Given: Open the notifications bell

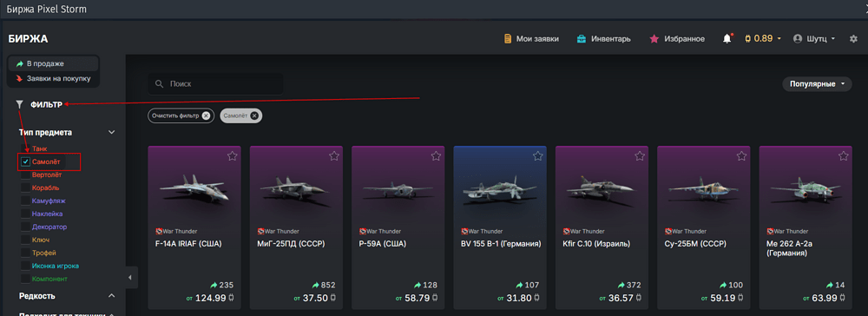Looking at the screenshot, I should point(727,39).
